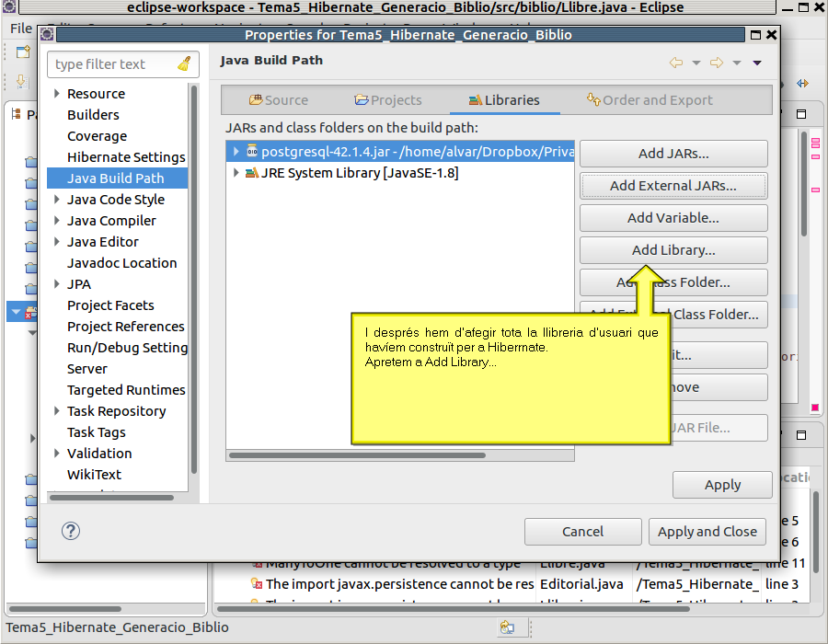Click Apply and Close button

(x=707, y=532)
